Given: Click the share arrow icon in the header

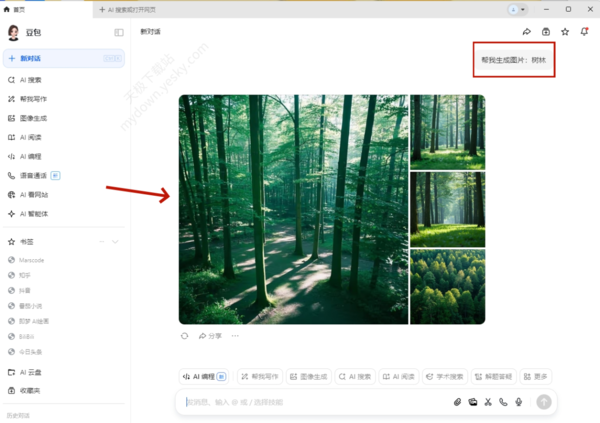Looking at the screenshot, I should (527, 32).
